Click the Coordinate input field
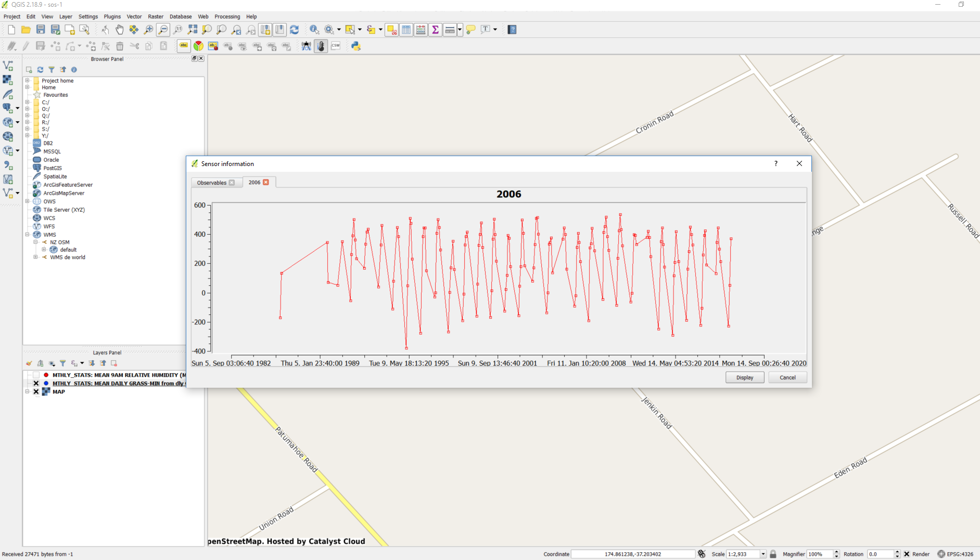Image resolution: width=980 pixels, height=560 pixels. (633, 554)
